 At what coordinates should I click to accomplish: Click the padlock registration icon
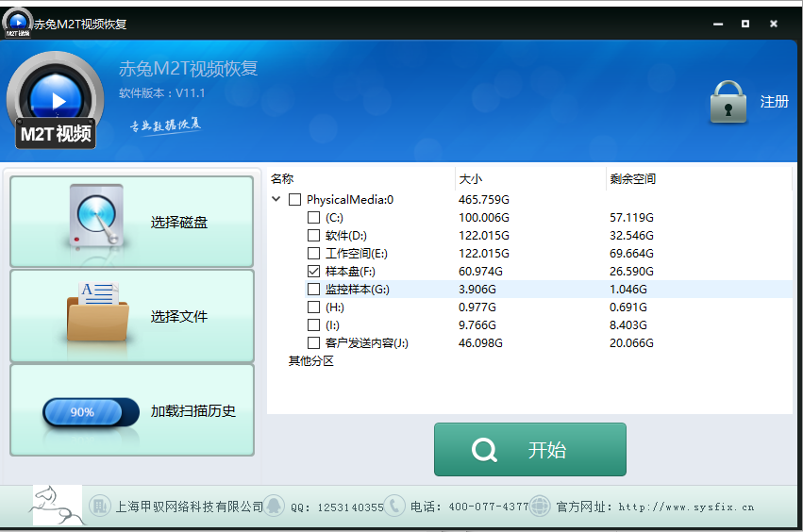coord(728,102)
